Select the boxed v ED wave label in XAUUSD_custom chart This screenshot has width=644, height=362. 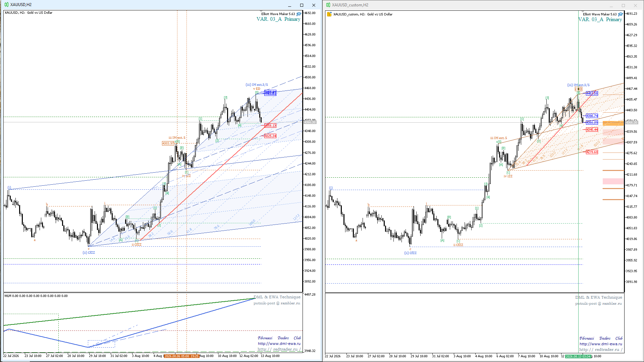(x=579, y=89)
